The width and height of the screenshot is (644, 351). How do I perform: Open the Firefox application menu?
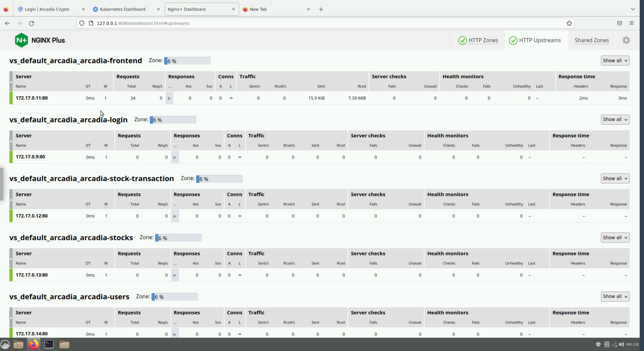coord(632,23)
